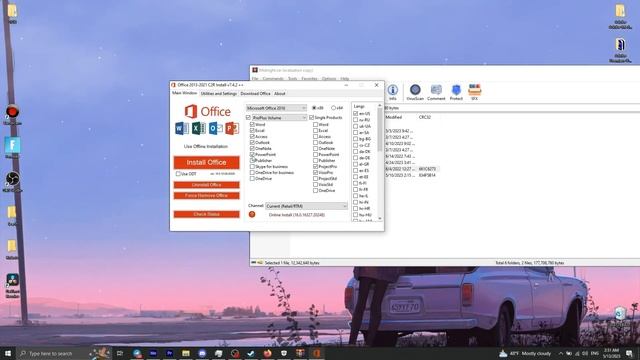Toggle the Single Products checkbox
Image resolution: width=640 pixels, height=360 pixels.
(x=311, y=118)
